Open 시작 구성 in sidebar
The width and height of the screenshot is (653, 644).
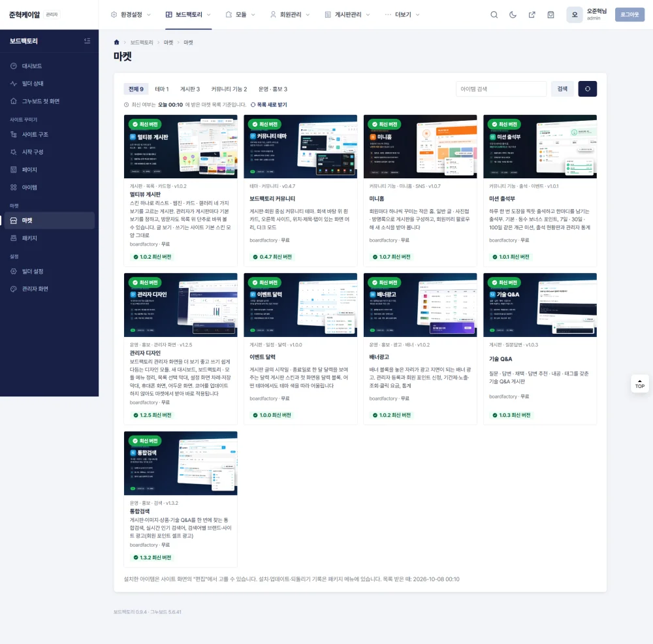(49, 152)
